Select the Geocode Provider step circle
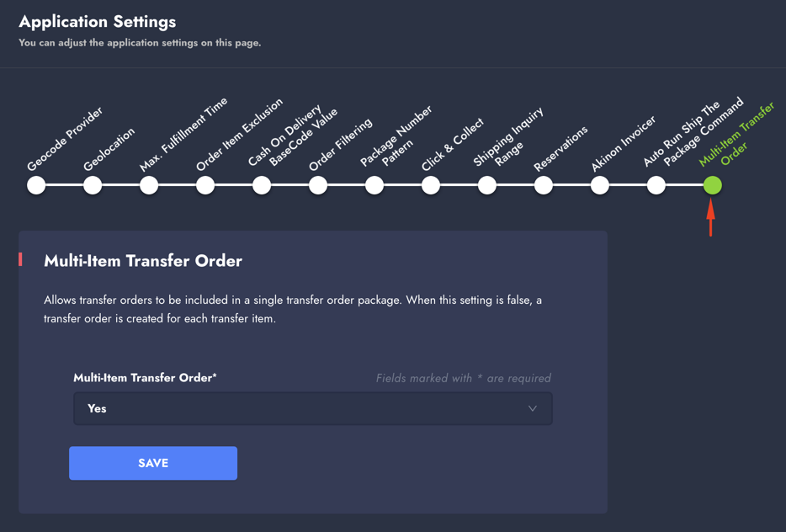The height and width of the screenshot is (532, 786). [x=36, y=185]
